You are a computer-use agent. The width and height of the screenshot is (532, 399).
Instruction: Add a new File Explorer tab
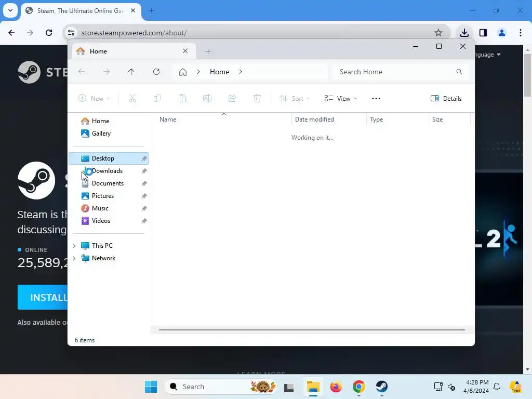point(208,51)
